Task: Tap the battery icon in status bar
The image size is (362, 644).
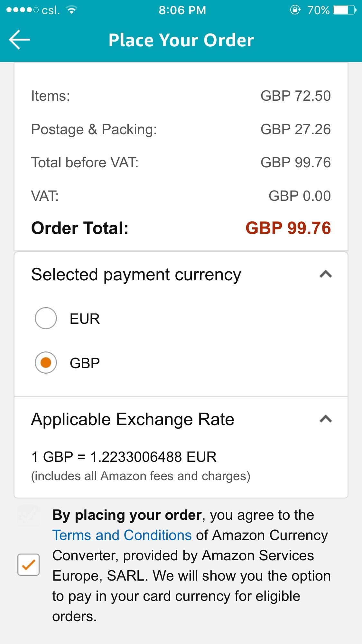Action: tap(344, 10)
